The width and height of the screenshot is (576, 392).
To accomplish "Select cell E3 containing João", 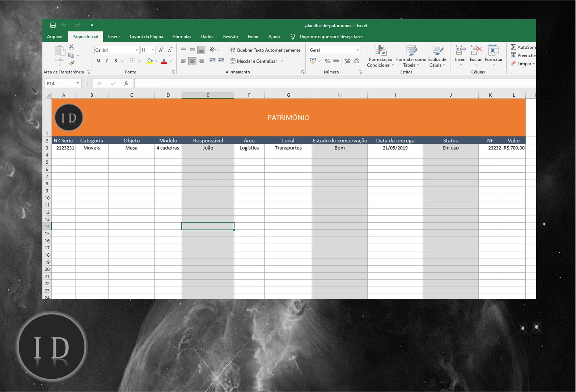I will [x=208, y=148].
